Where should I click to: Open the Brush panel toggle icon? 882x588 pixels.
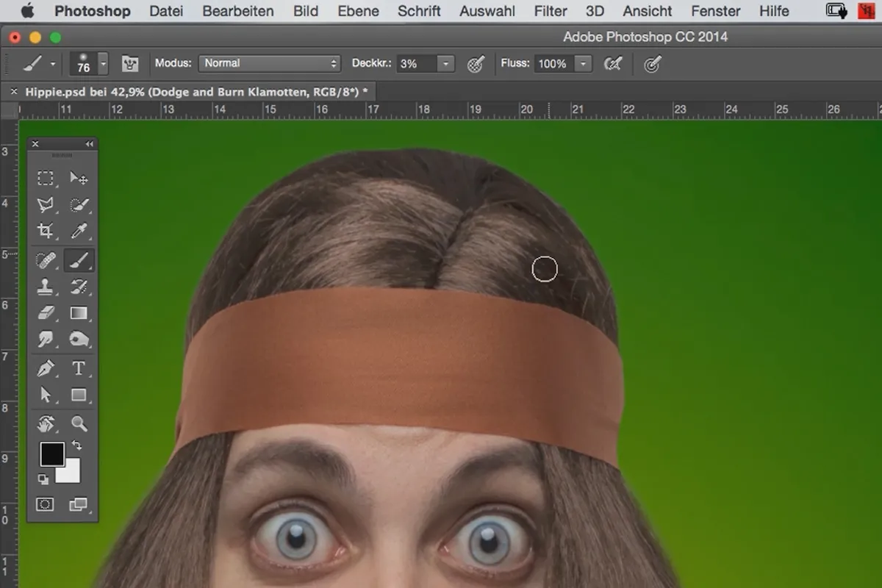click(130, 64)
